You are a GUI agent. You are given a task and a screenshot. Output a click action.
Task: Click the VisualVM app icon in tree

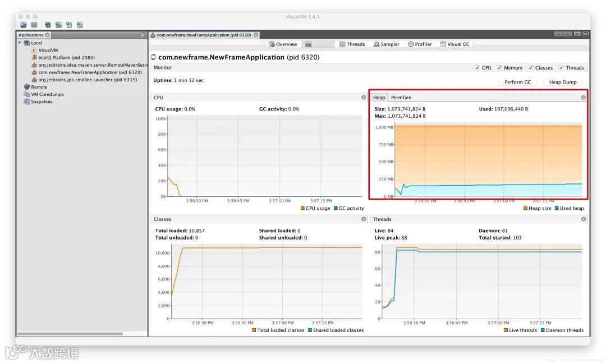[34, 50]
